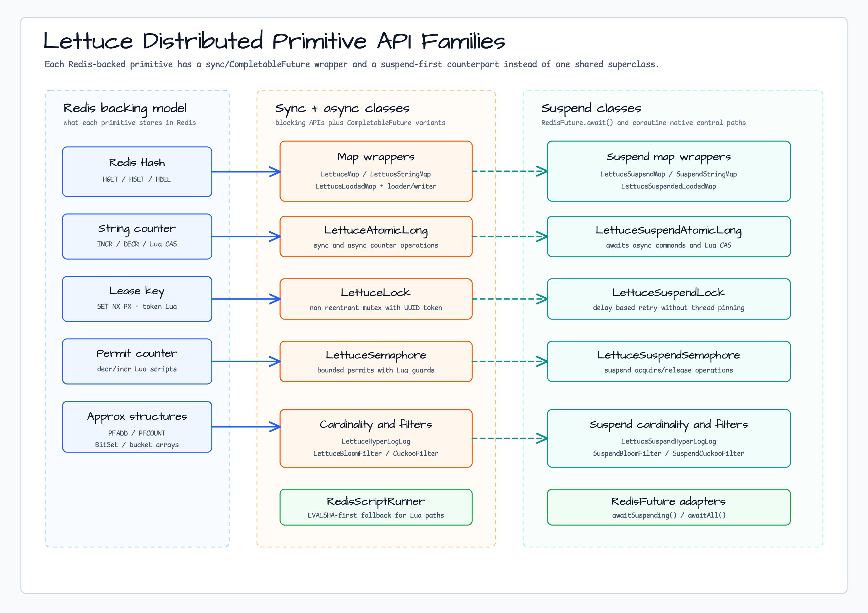The height and width of the screenshot is (613, 868).
Task: Click the LettuceSemaphore box
Action: pos(376,361)
